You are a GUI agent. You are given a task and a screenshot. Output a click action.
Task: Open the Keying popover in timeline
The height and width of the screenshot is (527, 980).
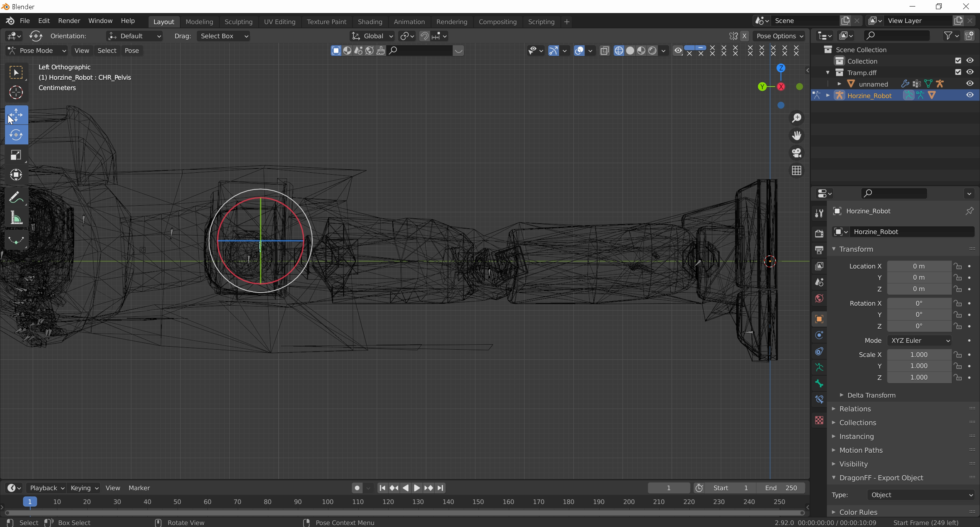(84, 488)
